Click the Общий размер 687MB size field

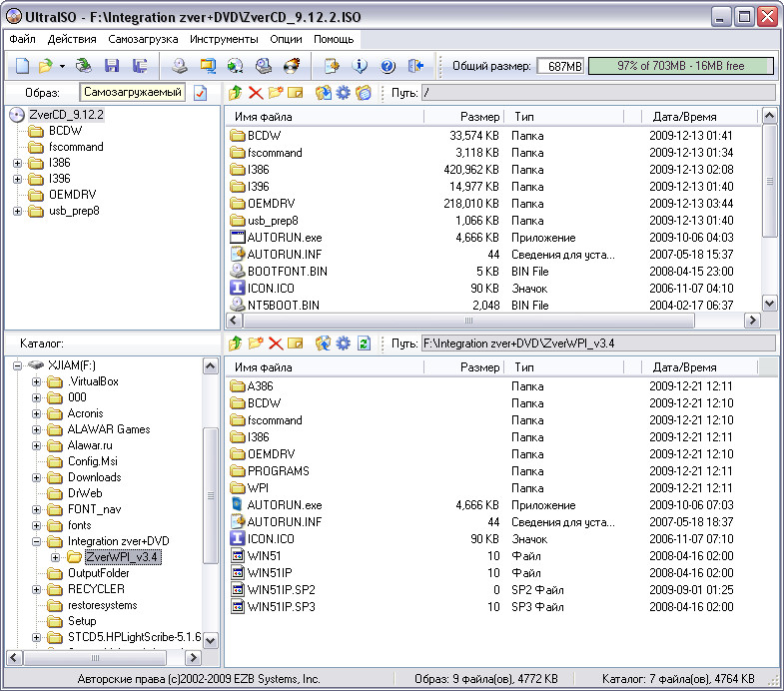pos(560,66)
